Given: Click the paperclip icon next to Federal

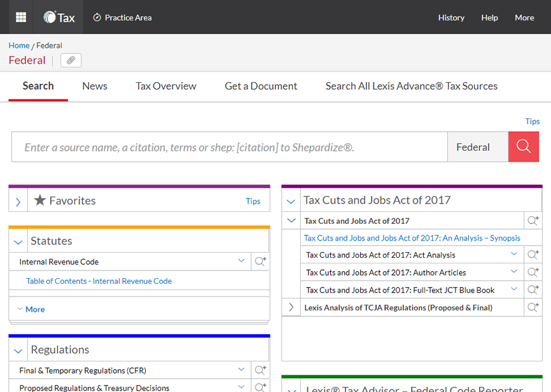Looking at the screenshot, I should 71,60.
